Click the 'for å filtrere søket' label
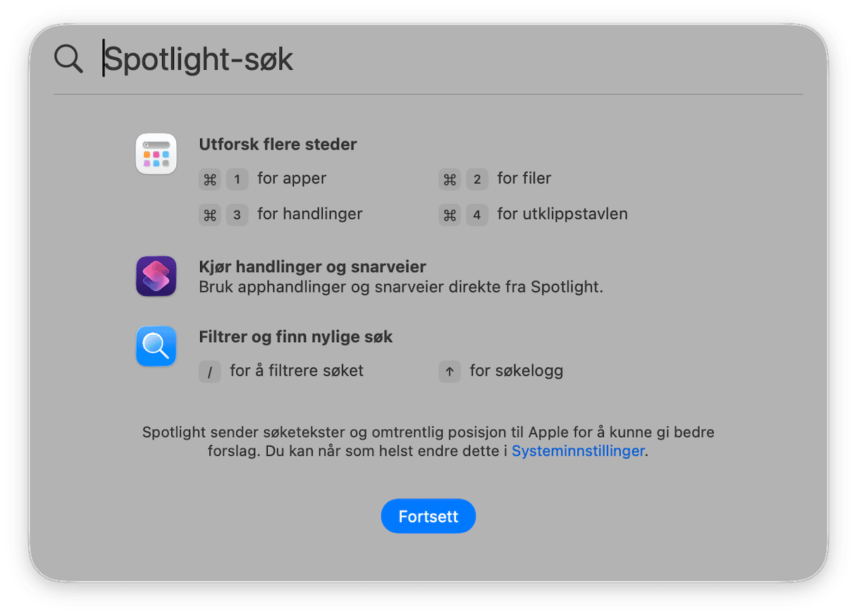Screen dimensions: 857x616 point(296,370)
